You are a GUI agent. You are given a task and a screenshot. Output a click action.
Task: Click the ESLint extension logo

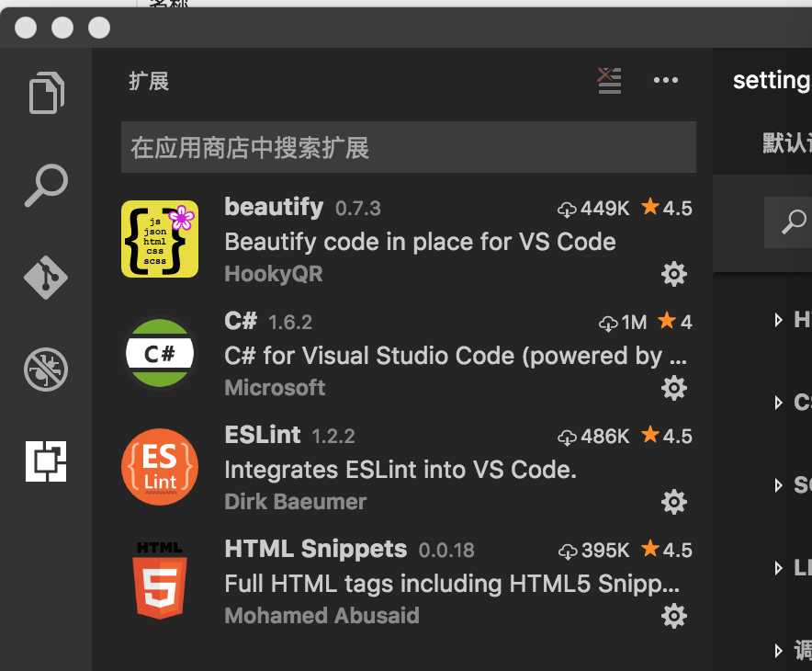pos(160,467)
